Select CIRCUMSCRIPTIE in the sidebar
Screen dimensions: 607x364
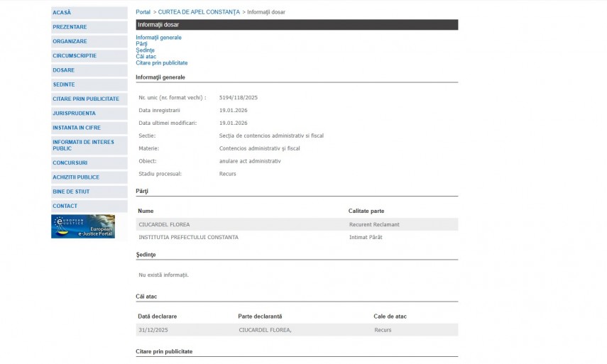pyautogui.click(x=75, y=55)
